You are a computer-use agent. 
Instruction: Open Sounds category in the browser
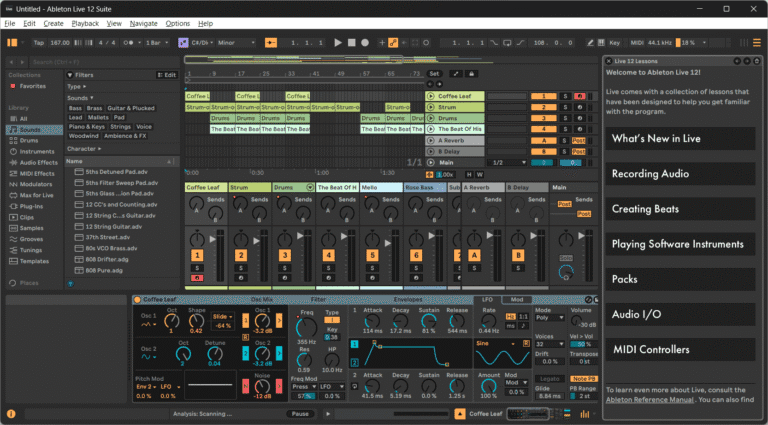(x=34, y=130)
